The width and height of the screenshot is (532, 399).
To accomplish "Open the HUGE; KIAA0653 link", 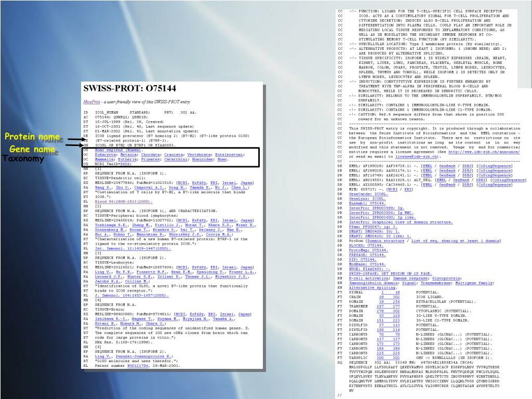I will (369, 269).
